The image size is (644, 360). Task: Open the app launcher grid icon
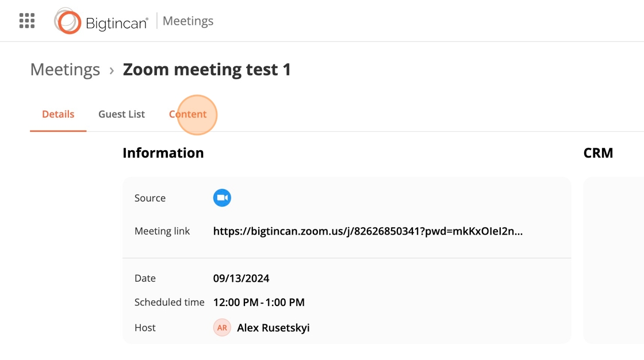tap(27, 21)
